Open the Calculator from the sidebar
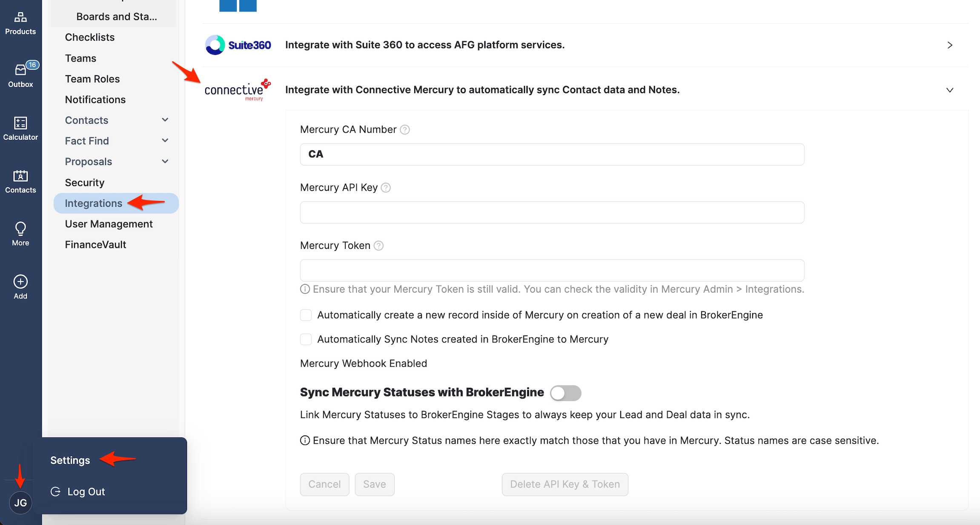 click(x=20, y=128)
